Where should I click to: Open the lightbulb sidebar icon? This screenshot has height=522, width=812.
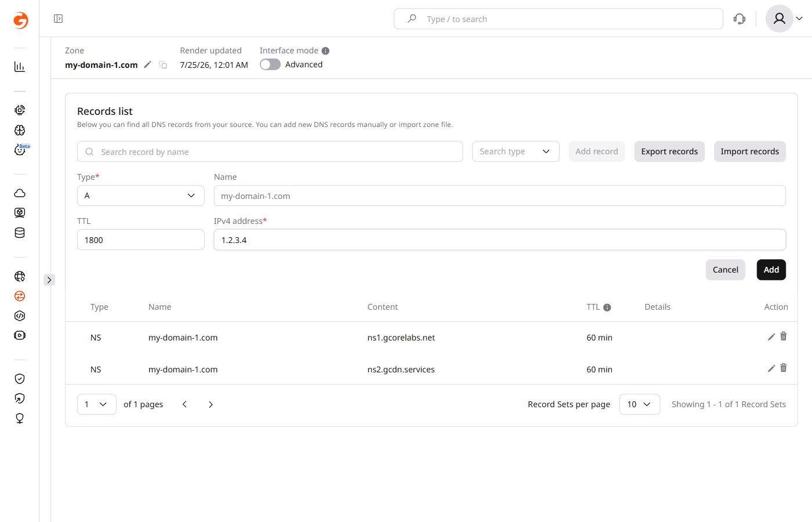pyautogui.click(x=20, y=418)
